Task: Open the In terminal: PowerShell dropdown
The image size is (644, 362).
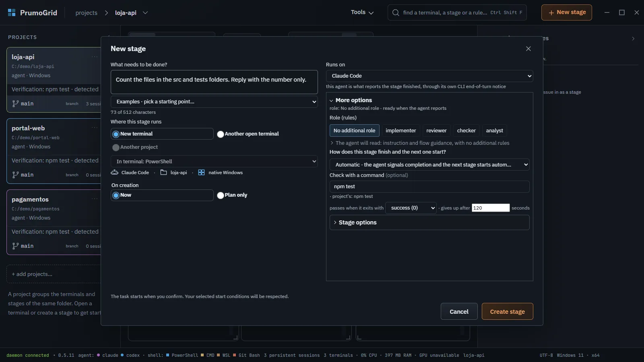Action: coord(214,161)
